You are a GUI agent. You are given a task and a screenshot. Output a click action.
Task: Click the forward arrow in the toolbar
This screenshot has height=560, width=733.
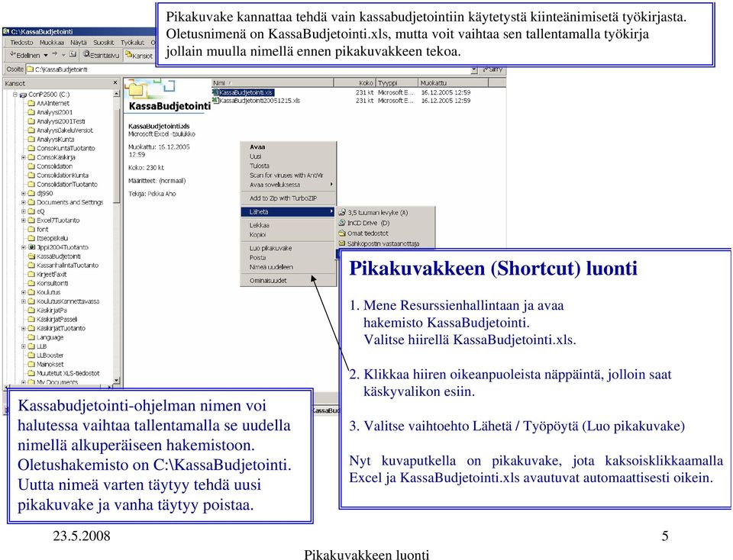(x=54, y=55)
